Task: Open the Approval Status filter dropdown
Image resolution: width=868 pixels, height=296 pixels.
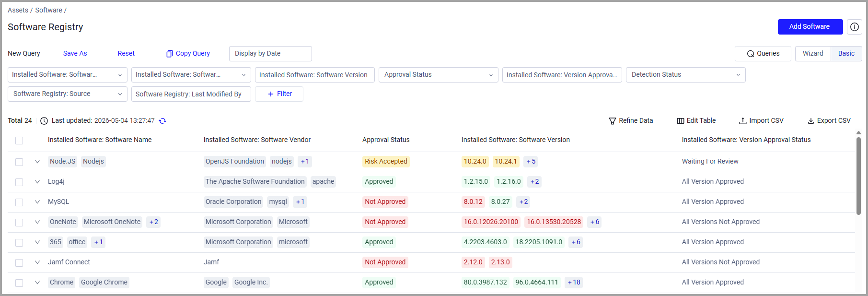Action: (x=439, y=75)
